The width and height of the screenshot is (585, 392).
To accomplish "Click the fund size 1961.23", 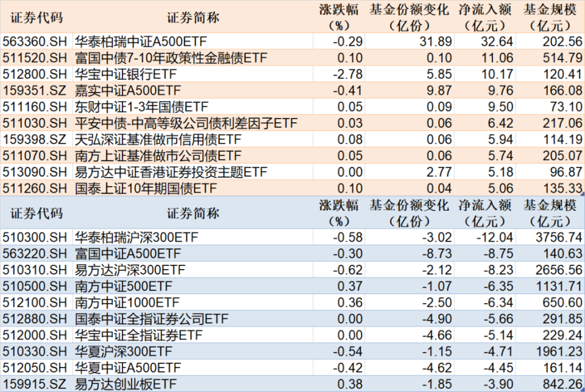I will (559, 352).
